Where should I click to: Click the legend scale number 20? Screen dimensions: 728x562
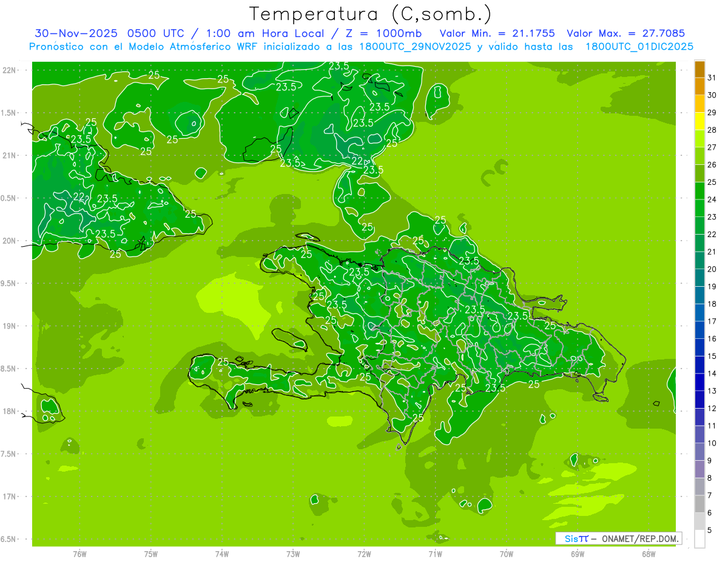(x=712, y=269)
